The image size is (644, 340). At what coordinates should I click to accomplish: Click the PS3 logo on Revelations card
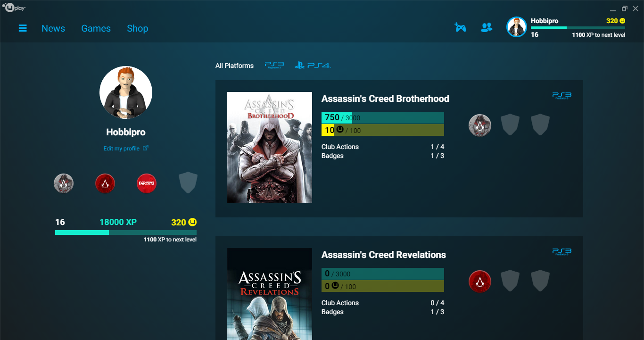pyautogui.click(x=562, y=252)
